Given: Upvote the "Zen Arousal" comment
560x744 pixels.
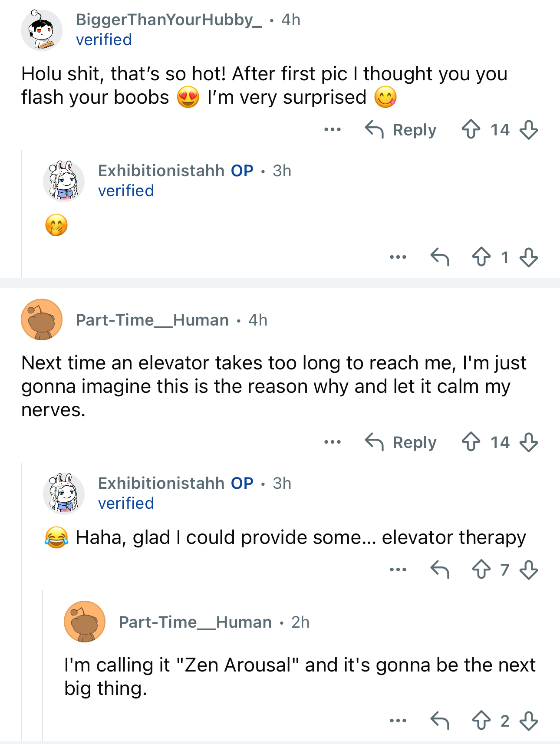Looking at the screenshot, I should [481, 721].
